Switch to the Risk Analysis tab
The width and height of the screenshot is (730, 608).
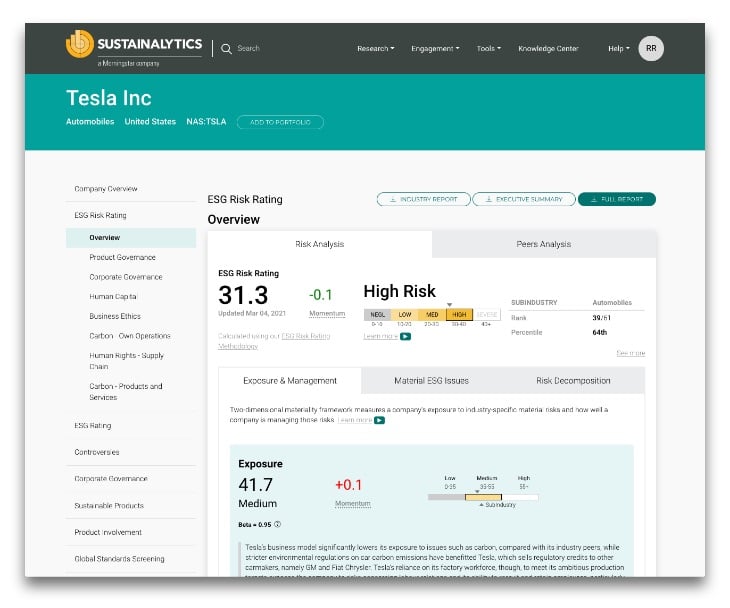coord(320,244)
